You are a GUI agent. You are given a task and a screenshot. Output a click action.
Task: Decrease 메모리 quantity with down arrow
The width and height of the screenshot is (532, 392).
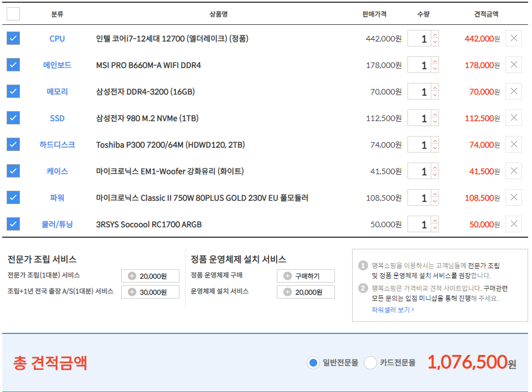tap(435, 96)
